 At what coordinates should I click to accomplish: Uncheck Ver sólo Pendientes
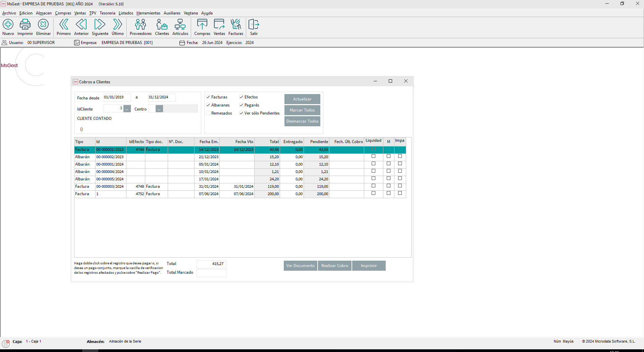click(x=241, y=113)
